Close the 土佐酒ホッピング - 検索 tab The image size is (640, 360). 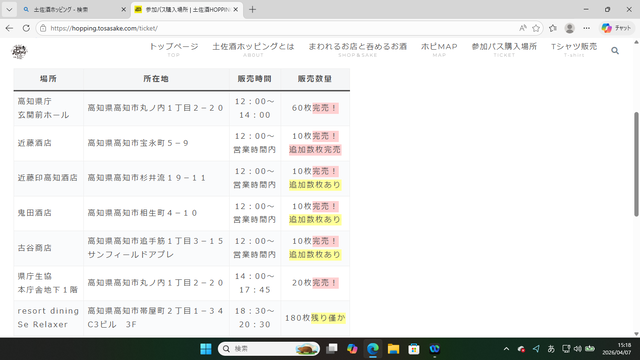coord(124,9)
